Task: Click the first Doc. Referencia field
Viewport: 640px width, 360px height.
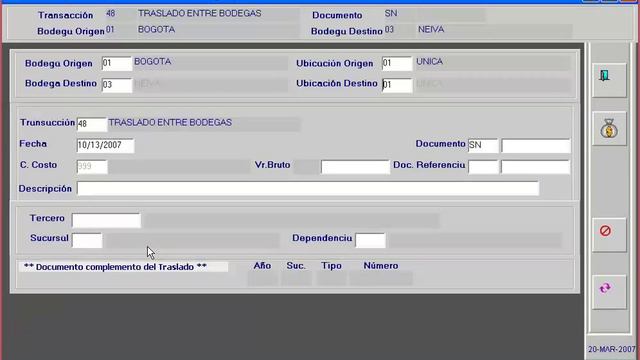Action: point(483,167)
